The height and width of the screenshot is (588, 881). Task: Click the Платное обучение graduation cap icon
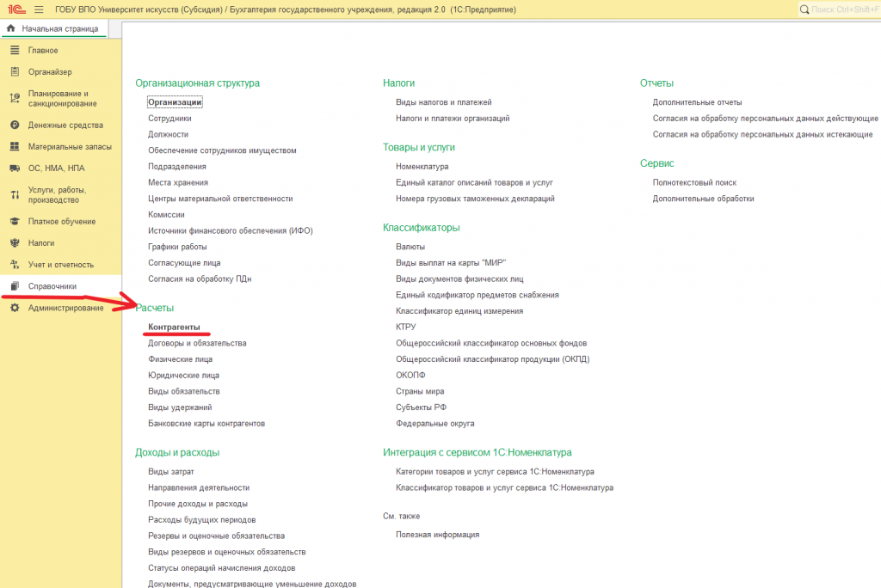[x=15, y=221]
